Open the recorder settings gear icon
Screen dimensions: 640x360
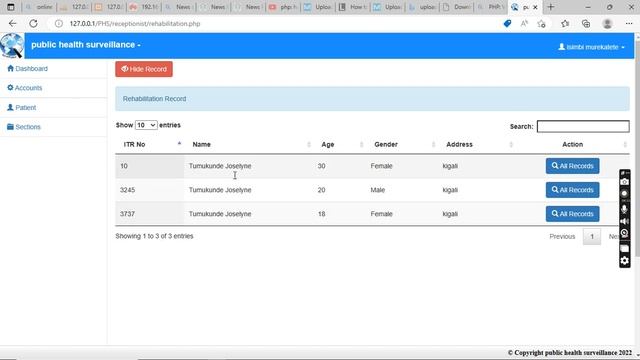point(624,260)
